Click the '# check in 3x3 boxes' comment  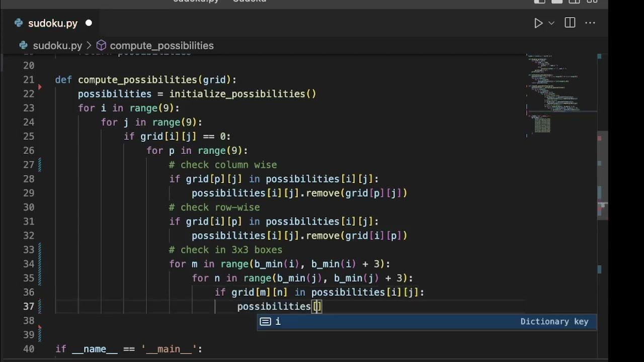coord(226,250)
